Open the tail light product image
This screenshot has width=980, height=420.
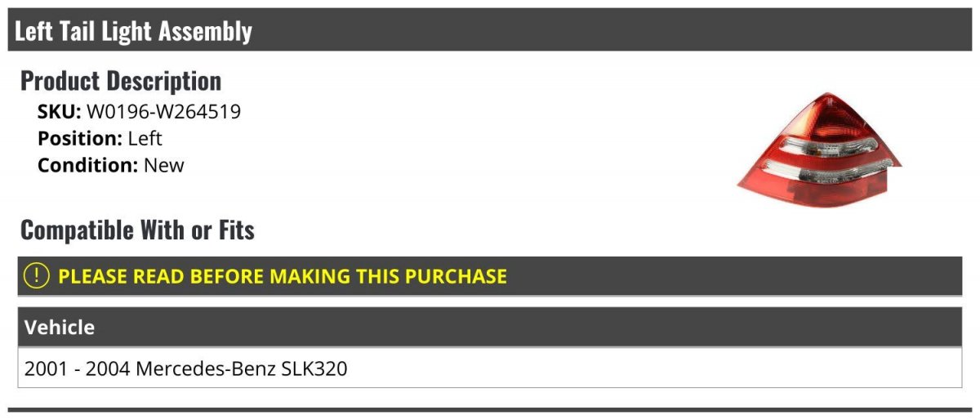tap(818, 150)
